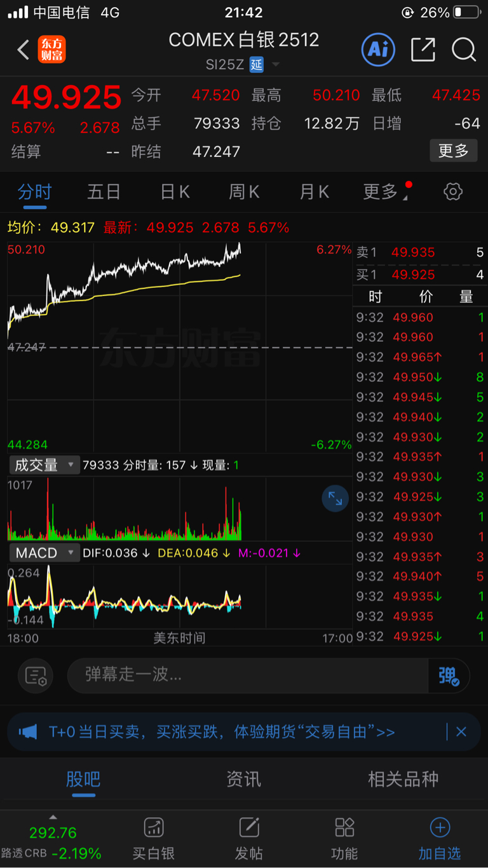Tap the 东方财富 logo icon
The image size is (488, 868).
51,50
